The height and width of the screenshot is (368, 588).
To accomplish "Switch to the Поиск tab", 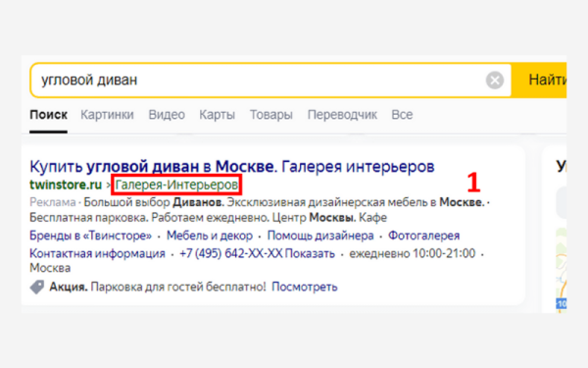I will tap(48, 115).
